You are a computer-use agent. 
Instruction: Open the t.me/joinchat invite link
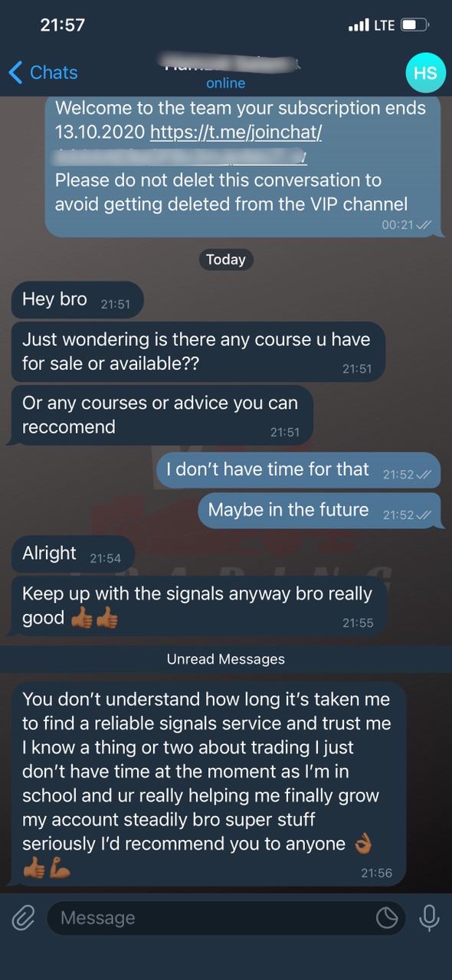point(236,132)
